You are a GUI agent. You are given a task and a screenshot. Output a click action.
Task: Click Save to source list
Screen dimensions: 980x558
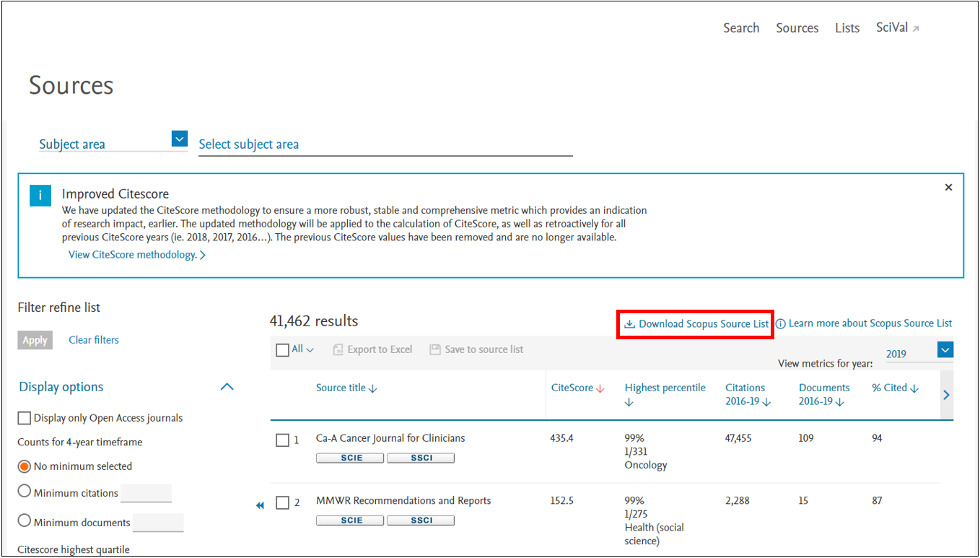pyautogui.click(x=476, y=349)
